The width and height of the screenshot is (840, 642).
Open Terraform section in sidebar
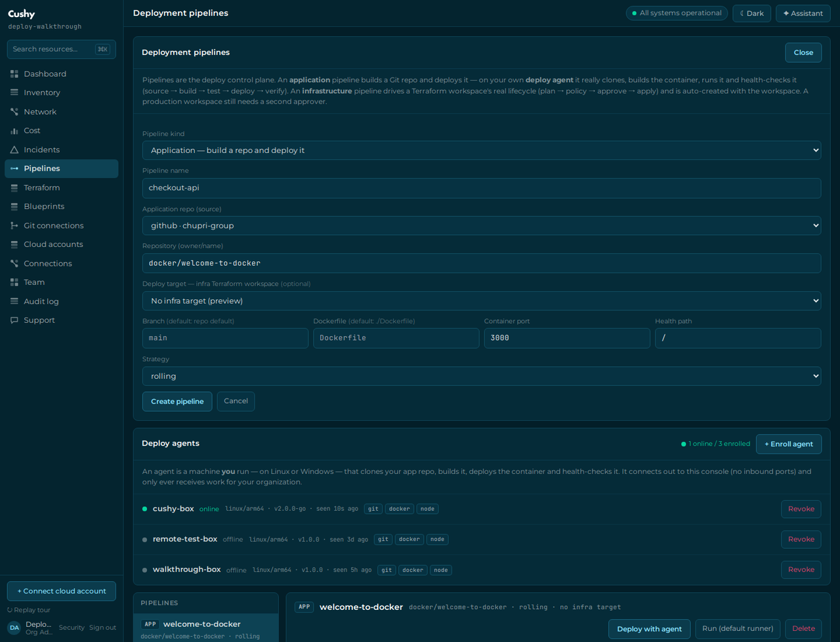tap(62, 188)
